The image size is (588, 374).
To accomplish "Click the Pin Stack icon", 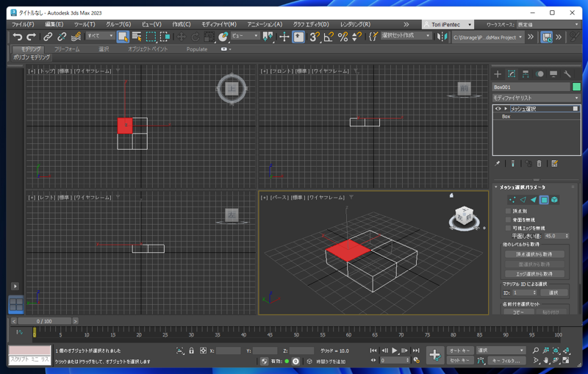I will click(498, 163).
